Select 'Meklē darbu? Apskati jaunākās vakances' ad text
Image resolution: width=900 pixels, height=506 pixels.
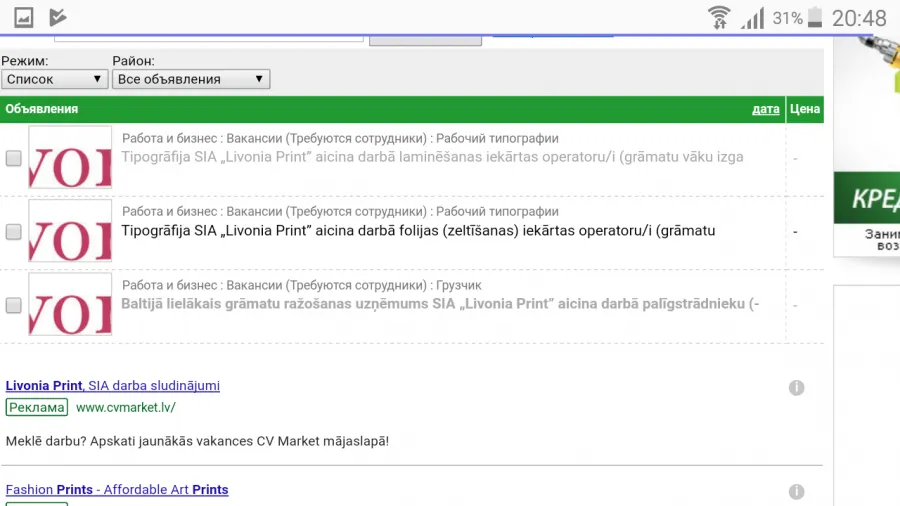coord(197,441)
